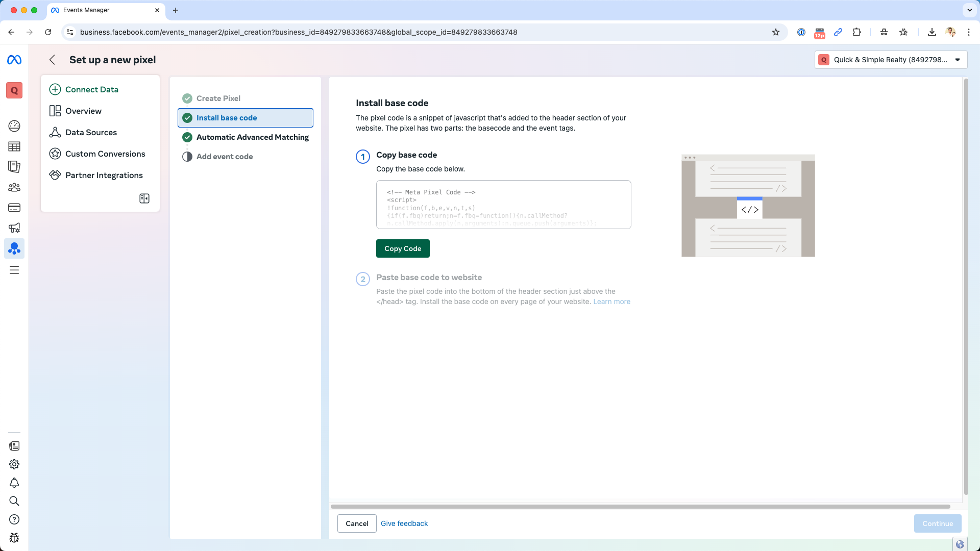Click inside the Meta Pixel code box
Screen dimensions: 980x551
(504, 205)
